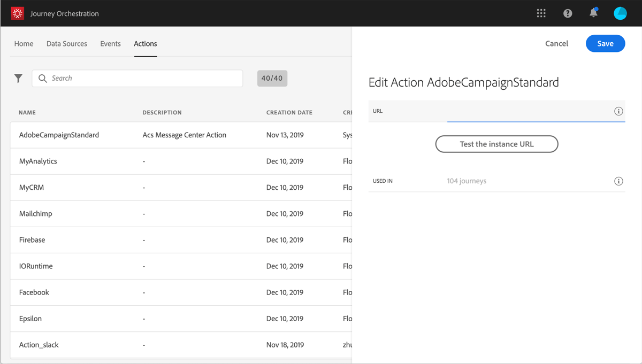The width and height of the screenshot is (642, 364).
Task: Test the instance URL
Action: 496,144
